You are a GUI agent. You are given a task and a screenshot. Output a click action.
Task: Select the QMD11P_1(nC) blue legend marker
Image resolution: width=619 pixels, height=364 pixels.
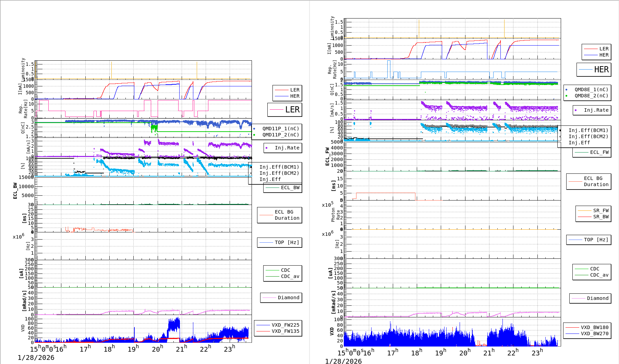pyautogui.click(x=254, y=129)
